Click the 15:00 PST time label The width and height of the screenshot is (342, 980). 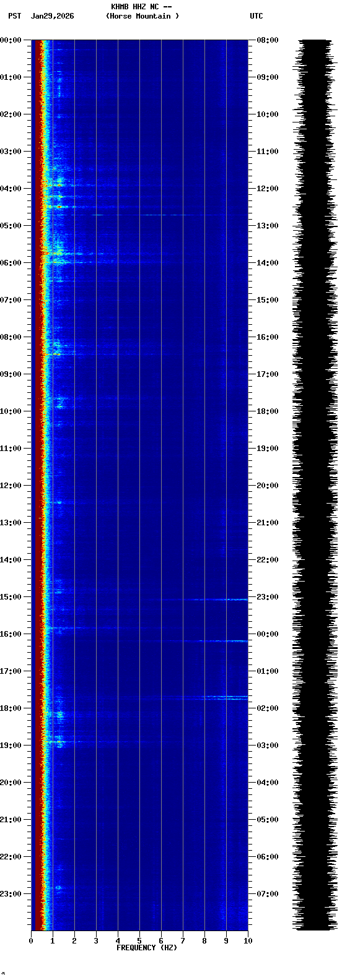coord(11,597)
